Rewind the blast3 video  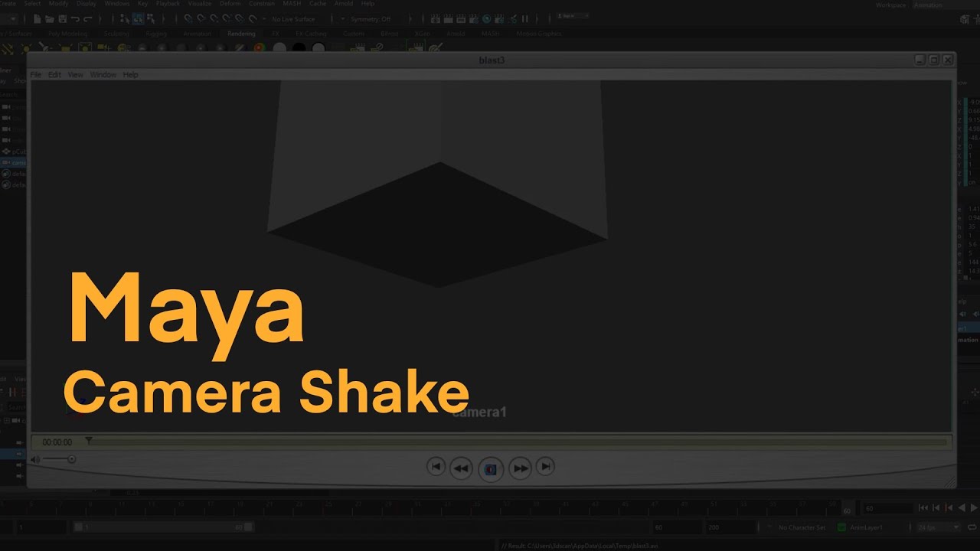(461, 468)
